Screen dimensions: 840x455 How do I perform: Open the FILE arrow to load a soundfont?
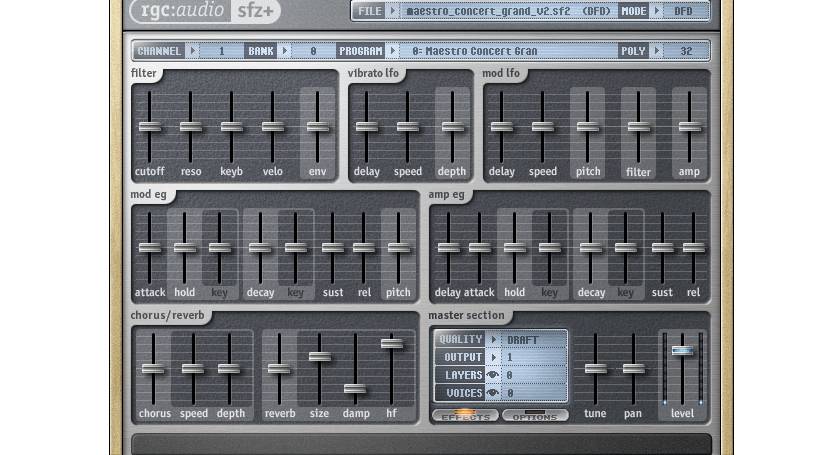click(392, 12)
